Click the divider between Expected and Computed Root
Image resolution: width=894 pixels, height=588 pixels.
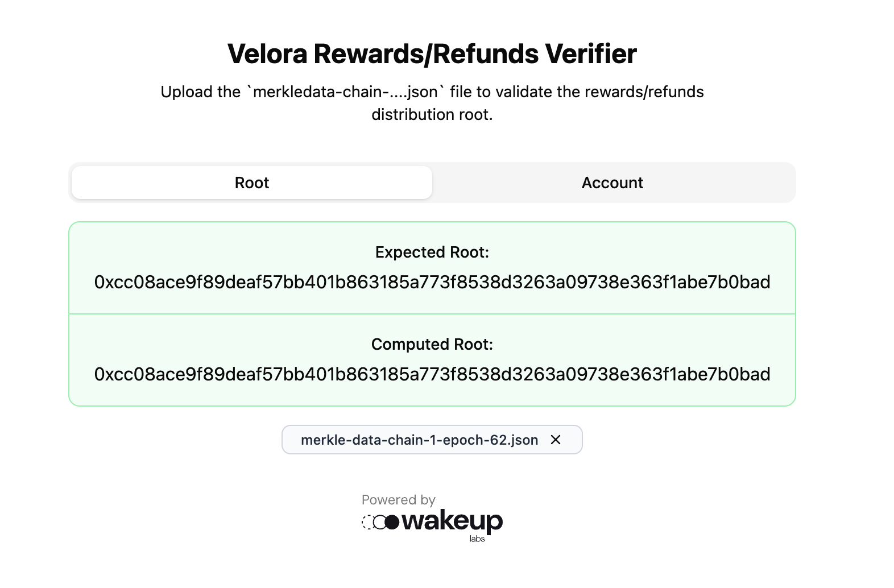coord(432,314)
